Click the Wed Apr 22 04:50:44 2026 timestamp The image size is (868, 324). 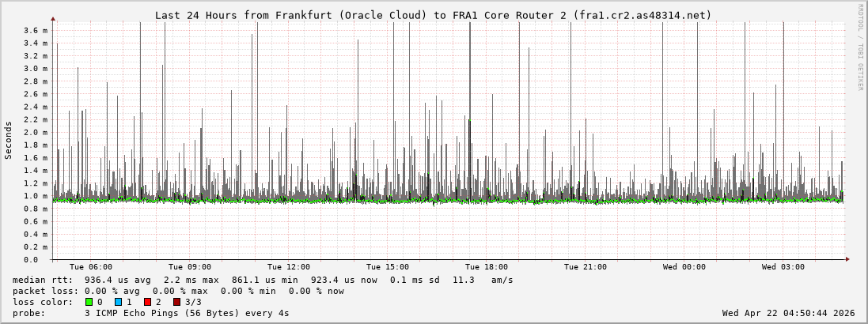pyautogui.click(x=788, y=313)
